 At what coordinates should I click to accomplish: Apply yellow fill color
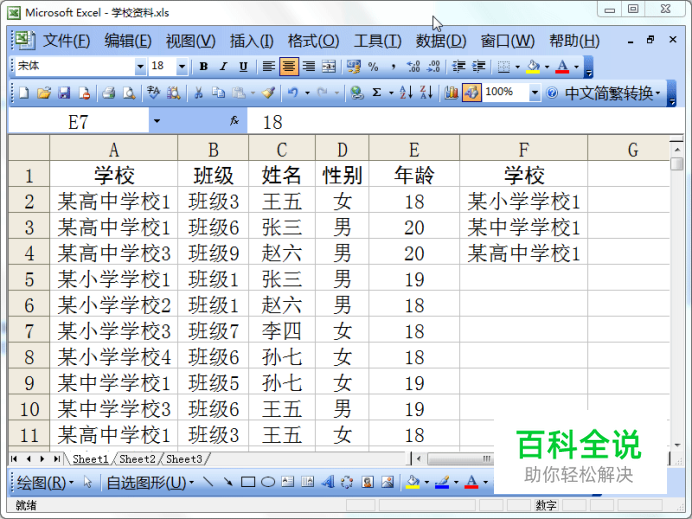(533, 67)
